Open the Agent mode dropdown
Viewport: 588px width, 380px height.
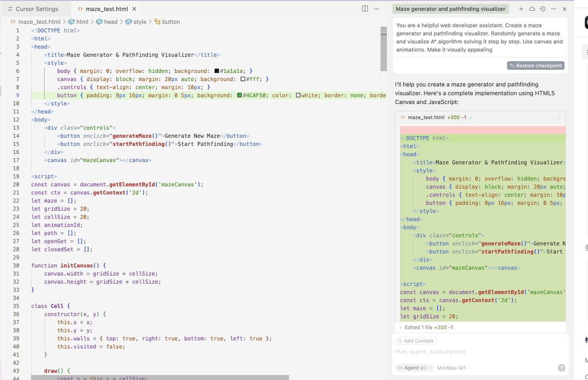coord(412,368)
